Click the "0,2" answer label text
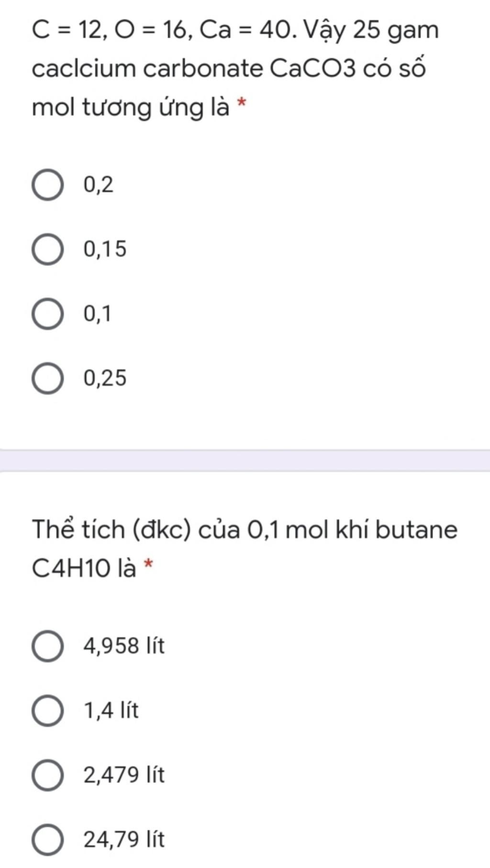The height and width of the screenshot is (868, 490). [99, 185]
